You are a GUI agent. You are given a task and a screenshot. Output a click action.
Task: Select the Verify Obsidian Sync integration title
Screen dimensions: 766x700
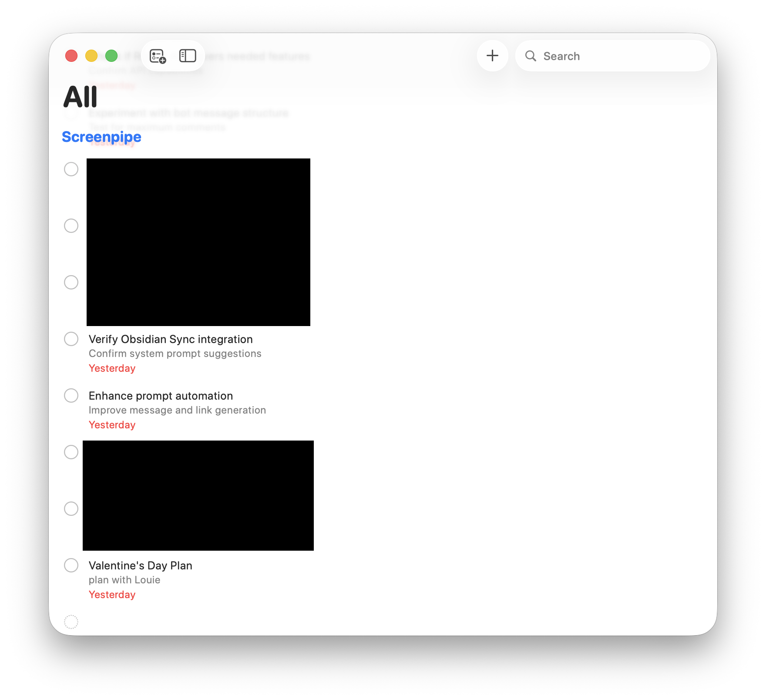[171, 339]
